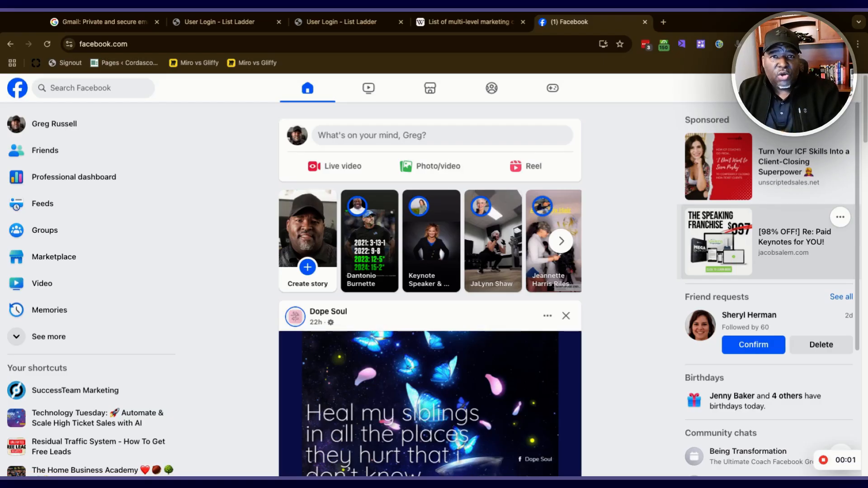Click the red extension icon with badge 3
This screenshot has width=868, height=488.
tap(646, 44)
